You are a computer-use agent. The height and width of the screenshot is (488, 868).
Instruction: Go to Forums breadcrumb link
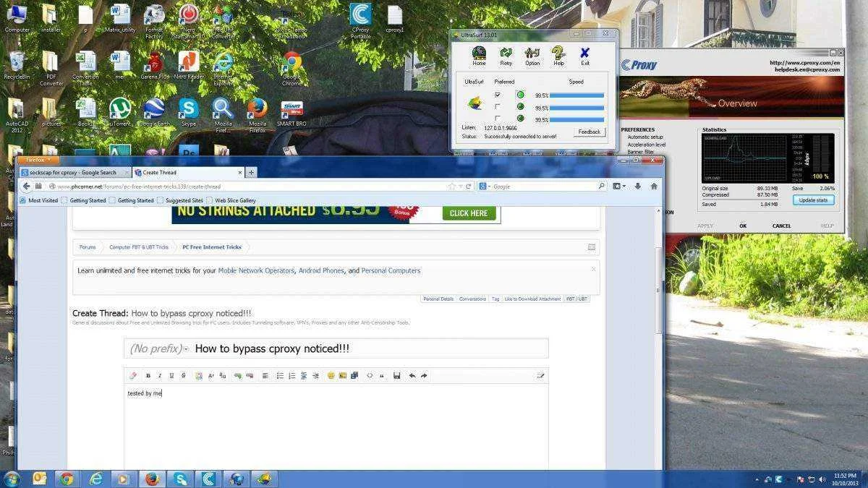[88, 247]
